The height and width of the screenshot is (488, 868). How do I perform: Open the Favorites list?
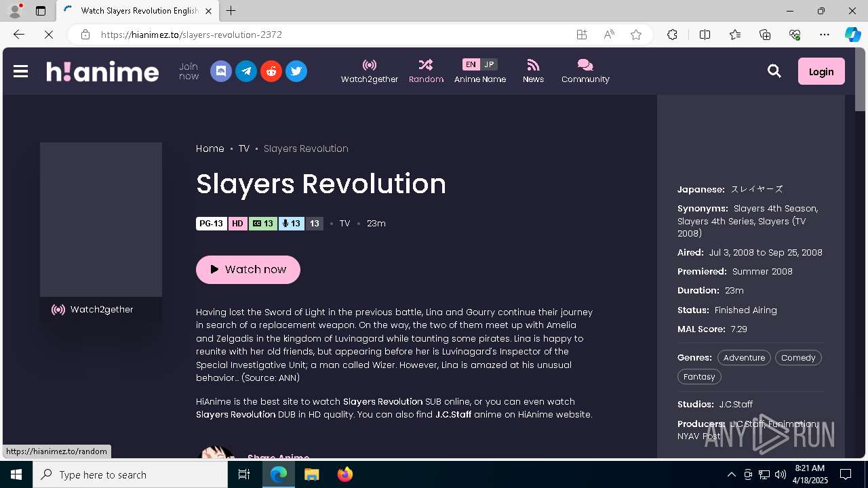click(x=735, y=35)
